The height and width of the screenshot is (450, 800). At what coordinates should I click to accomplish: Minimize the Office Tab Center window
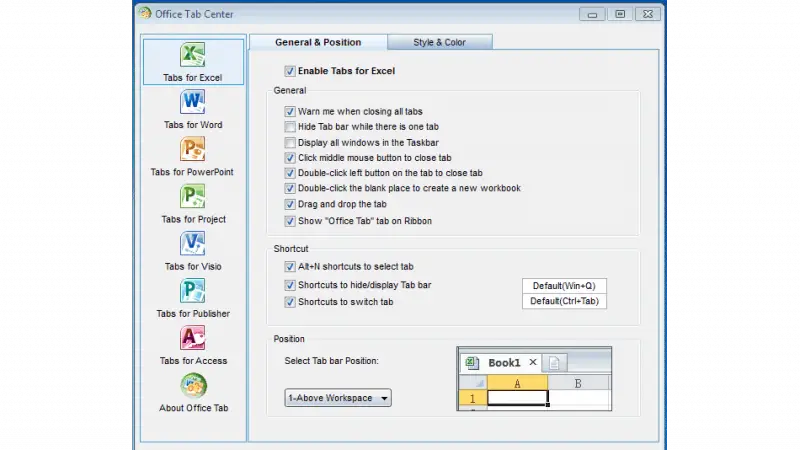tap(592, 14)
